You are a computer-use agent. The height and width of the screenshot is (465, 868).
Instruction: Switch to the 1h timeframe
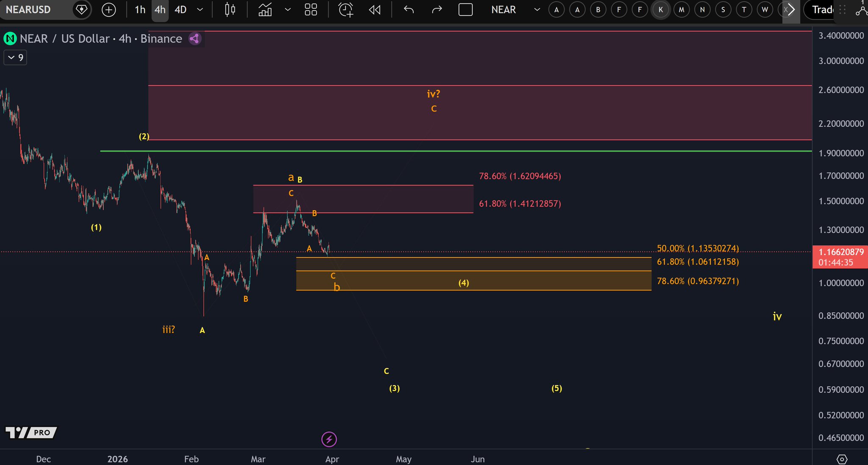point(140,9)
